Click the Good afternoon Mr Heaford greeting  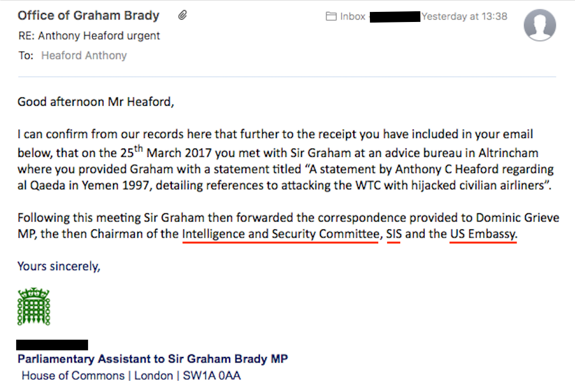(x=96, y=101)
